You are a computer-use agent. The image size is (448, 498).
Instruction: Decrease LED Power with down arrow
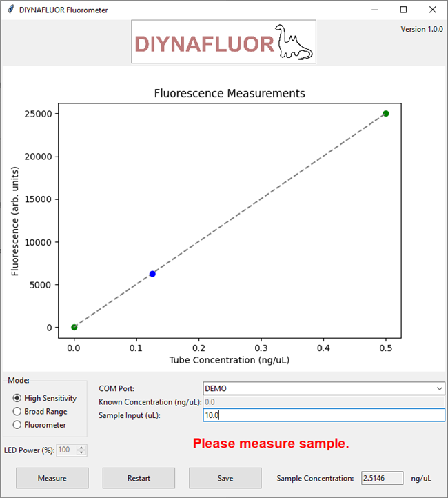(x=81, y=452)
